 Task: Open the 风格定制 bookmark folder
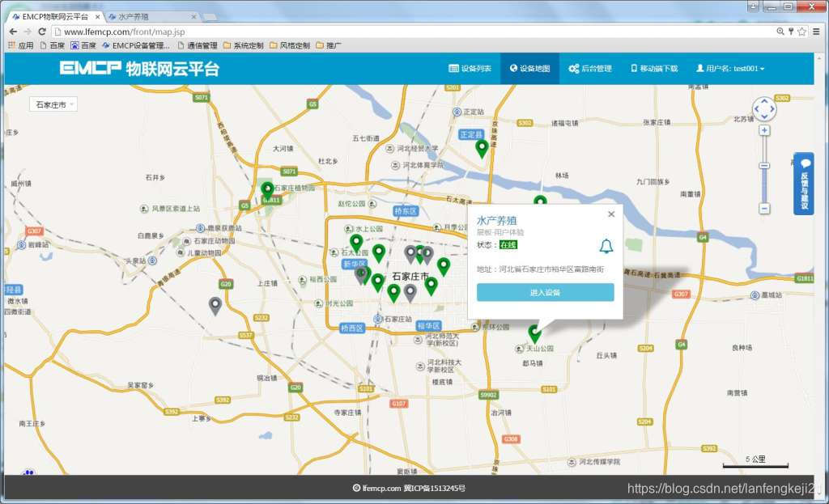[290, 45]
